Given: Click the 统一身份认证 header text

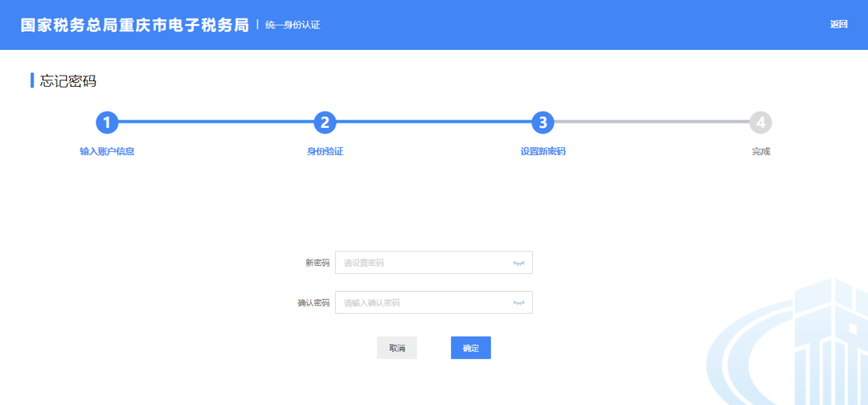Looking at the screenshot, I should click(293, 25).
